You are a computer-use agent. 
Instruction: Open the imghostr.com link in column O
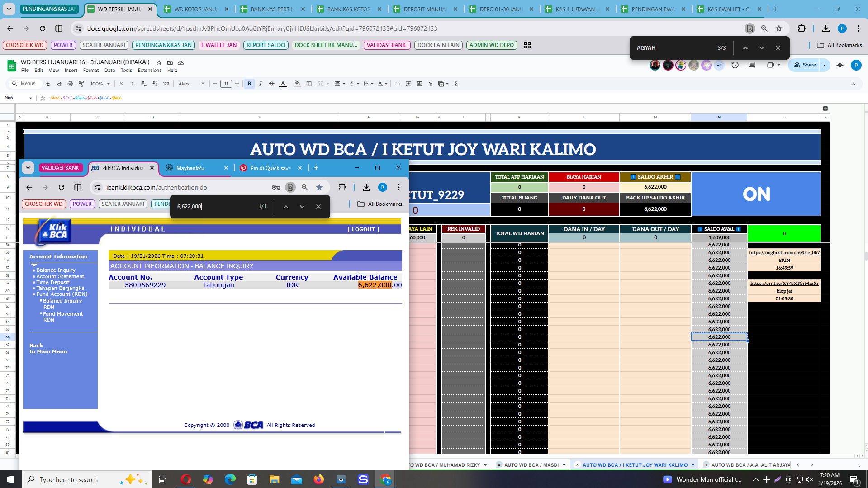pyautogui.click(x=784, y=252)
